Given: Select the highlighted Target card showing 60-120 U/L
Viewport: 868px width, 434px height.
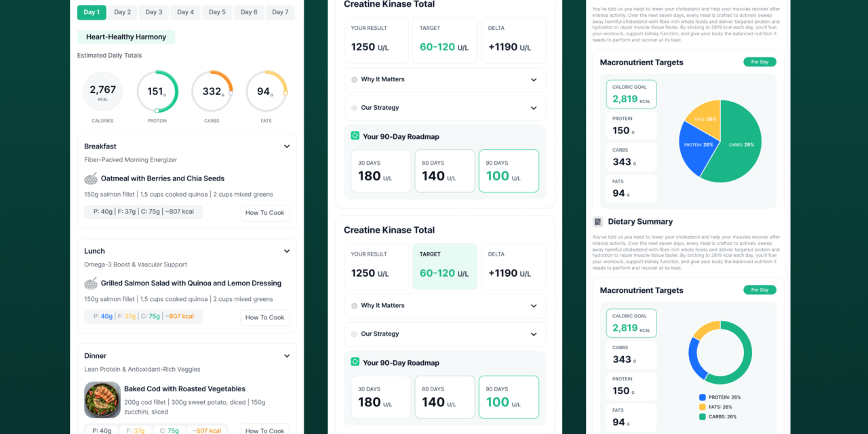Looking at the screenshot, I should click(445, 267).
